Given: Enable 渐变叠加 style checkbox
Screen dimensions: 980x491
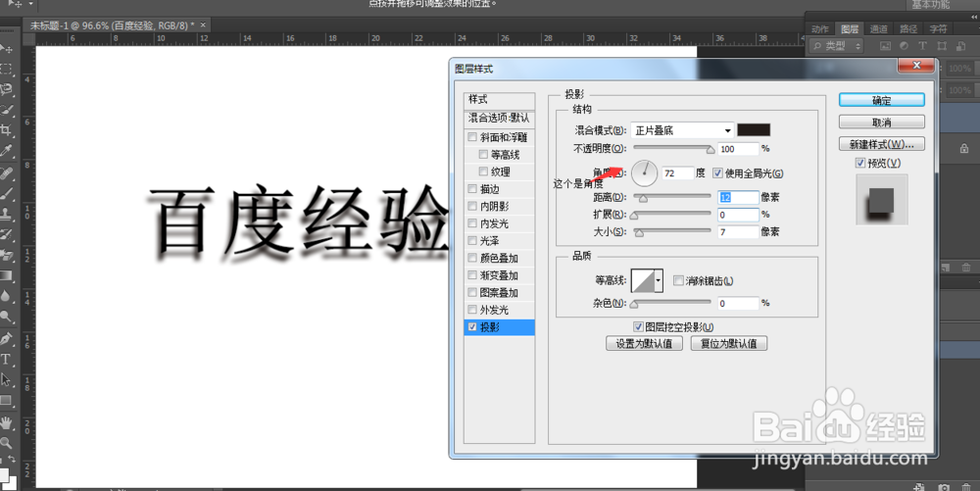Looking at the screenshot, I should [x=472, y=274].
